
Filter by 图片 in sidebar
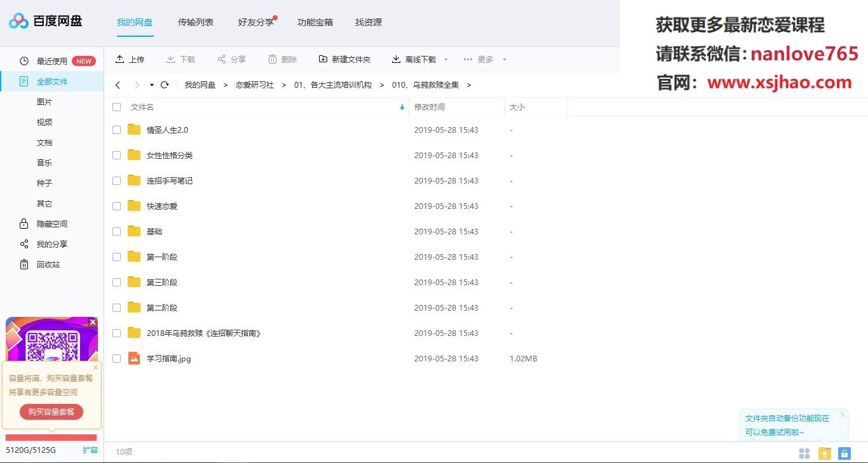pyautogui.click(x=44, y=102)
